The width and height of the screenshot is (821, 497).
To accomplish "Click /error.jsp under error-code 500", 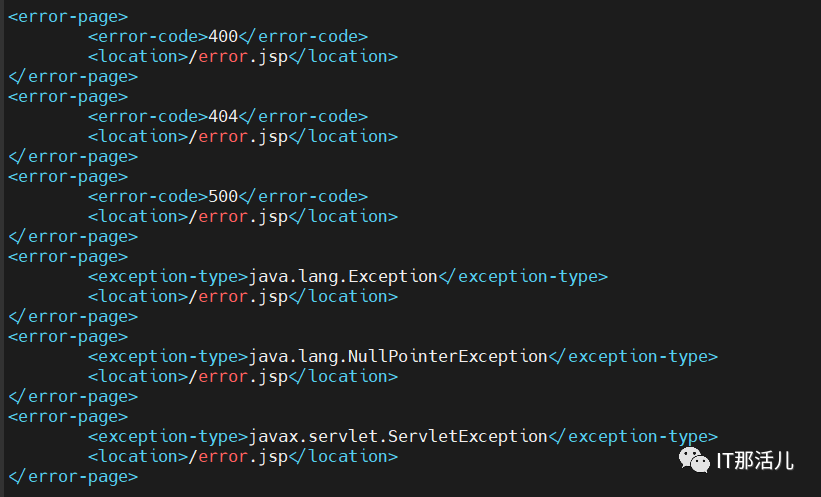I will [x=238, y=216].
